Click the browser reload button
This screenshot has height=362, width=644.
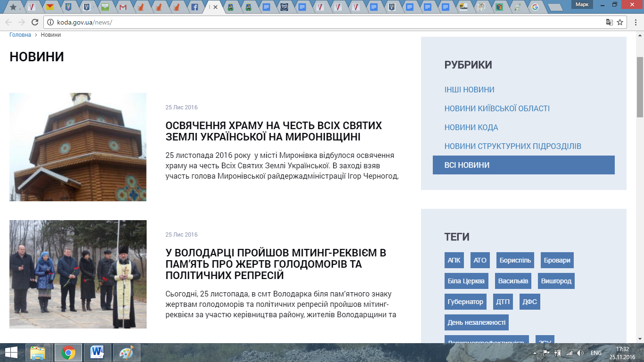[34, 22]
